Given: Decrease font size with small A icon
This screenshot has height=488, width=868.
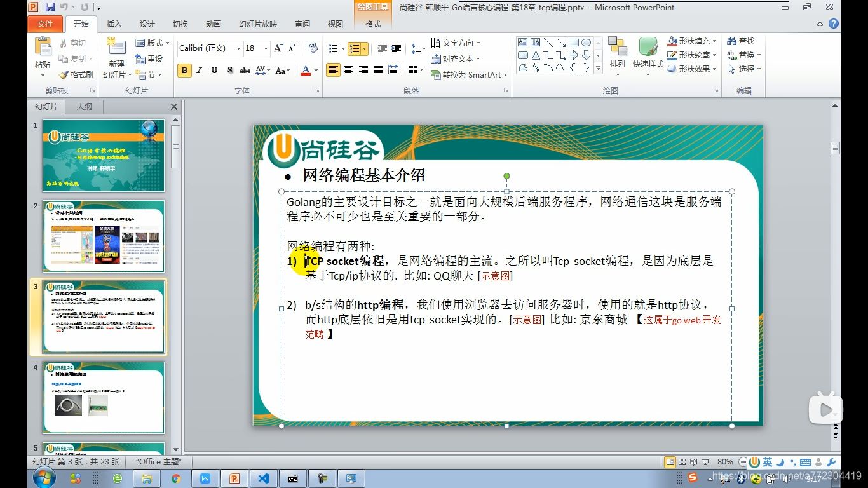Looking at the screenshot, I should click(x=292, y=48).
